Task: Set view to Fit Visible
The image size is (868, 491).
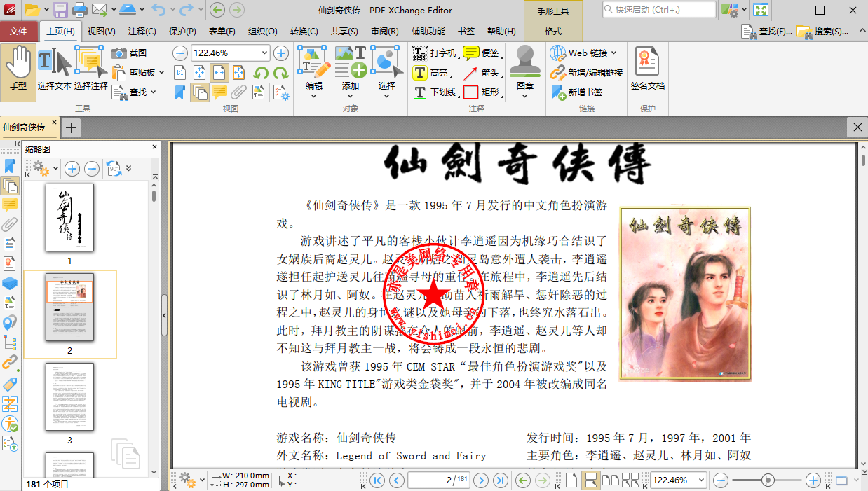Action: pyautogui.click(x=239, y=73)
